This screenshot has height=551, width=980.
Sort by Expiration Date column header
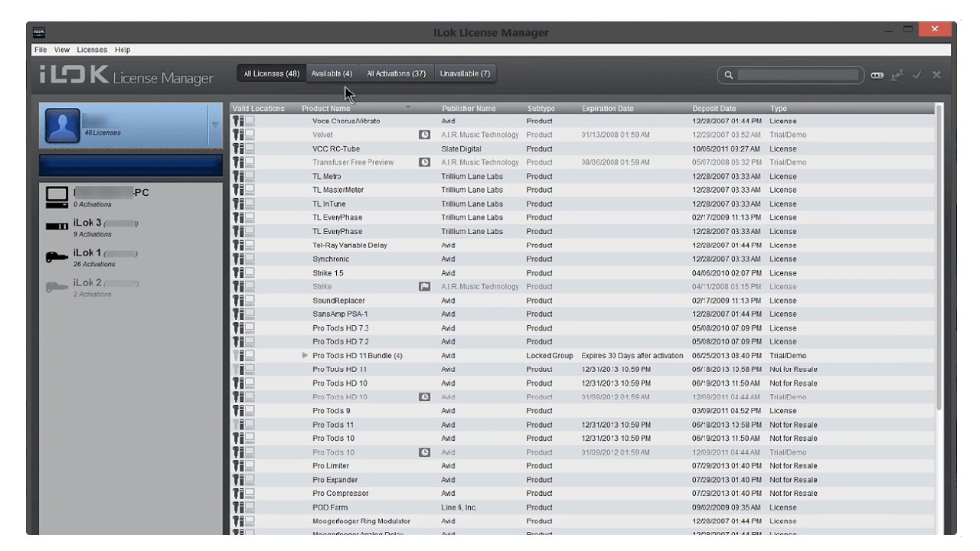click(x=607, y=109)
